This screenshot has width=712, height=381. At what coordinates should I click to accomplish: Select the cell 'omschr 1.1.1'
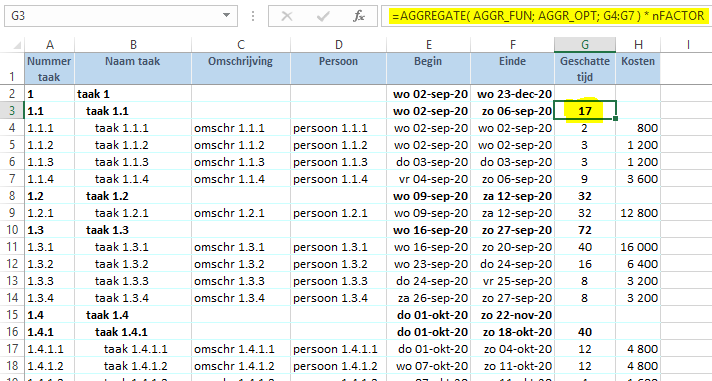tap(241, 128)
